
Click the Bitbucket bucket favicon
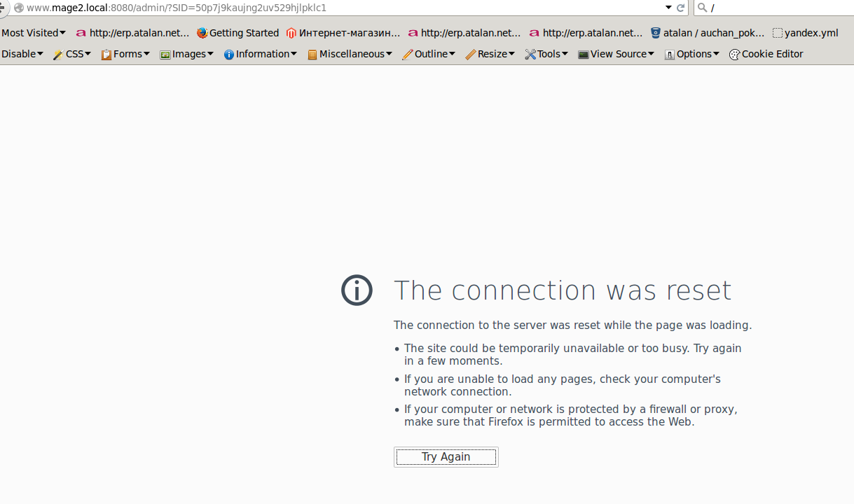coord(656,33)
